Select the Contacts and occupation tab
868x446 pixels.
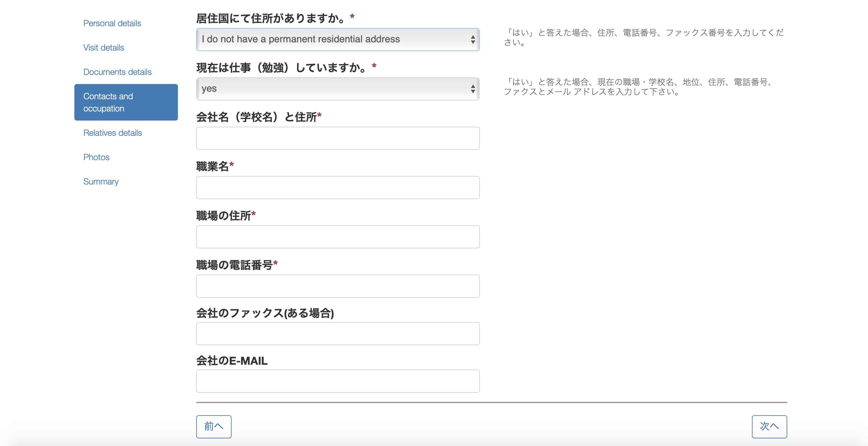tap(126, 102)
